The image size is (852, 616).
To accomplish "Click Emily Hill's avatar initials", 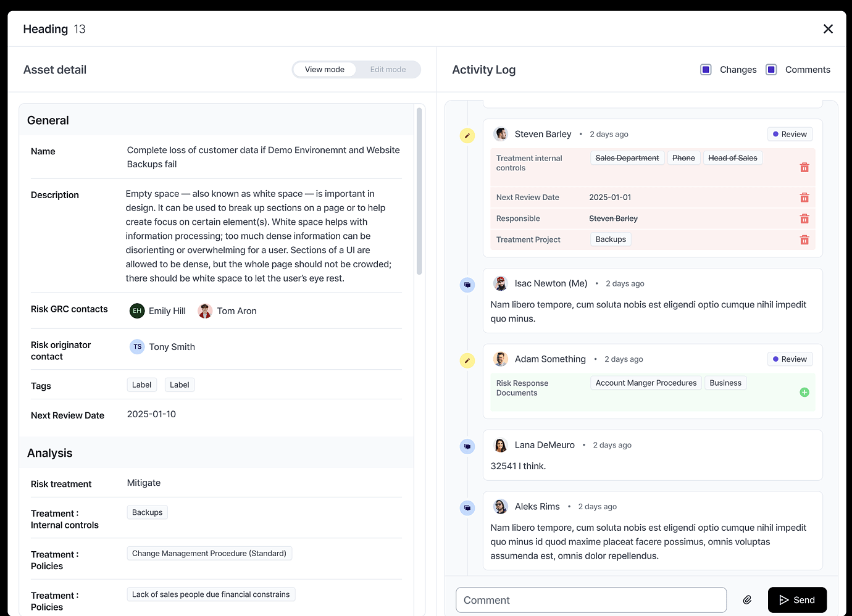I will pyautogui.click(x=137, y=310).
